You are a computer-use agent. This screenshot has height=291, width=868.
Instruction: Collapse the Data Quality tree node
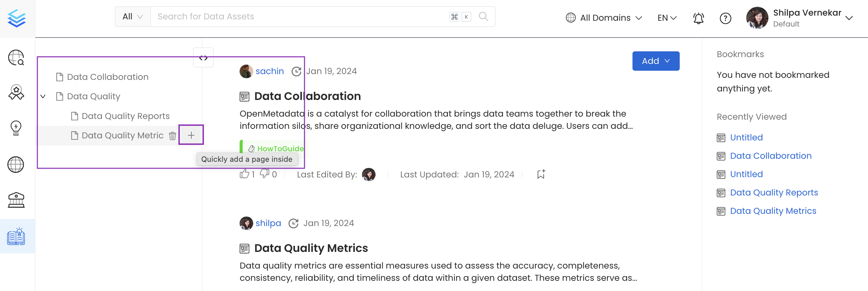[42, 96]
